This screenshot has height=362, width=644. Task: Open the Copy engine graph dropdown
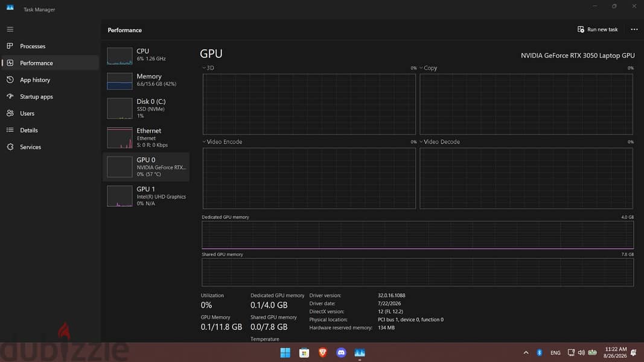click(421, 68)
